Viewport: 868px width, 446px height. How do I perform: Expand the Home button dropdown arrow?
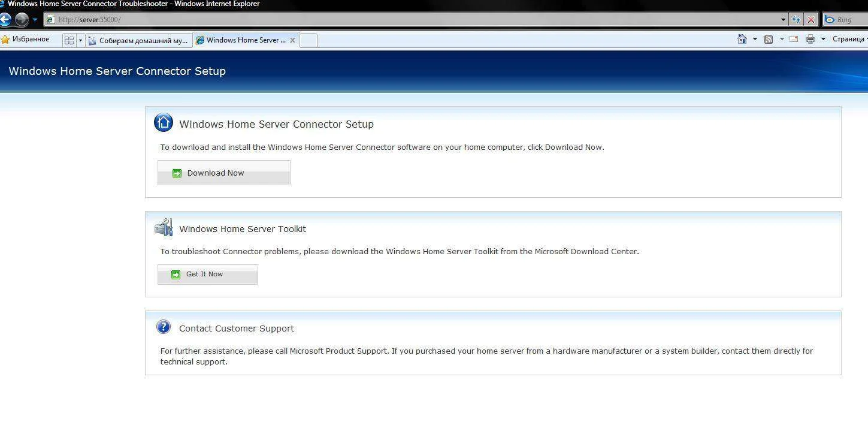tap(755, 39)
